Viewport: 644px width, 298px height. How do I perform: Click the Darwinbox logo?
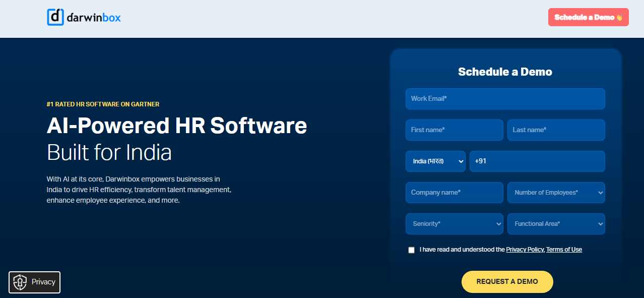84,17
